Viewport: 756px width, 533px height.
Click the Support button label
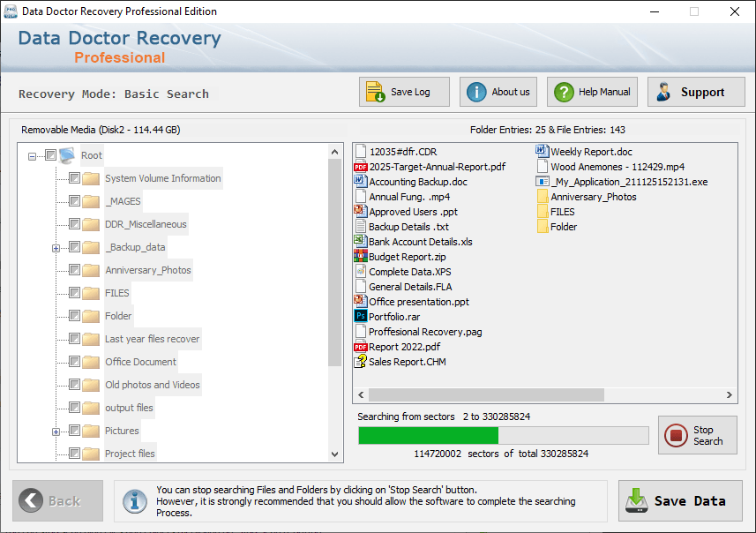[702, 92]
